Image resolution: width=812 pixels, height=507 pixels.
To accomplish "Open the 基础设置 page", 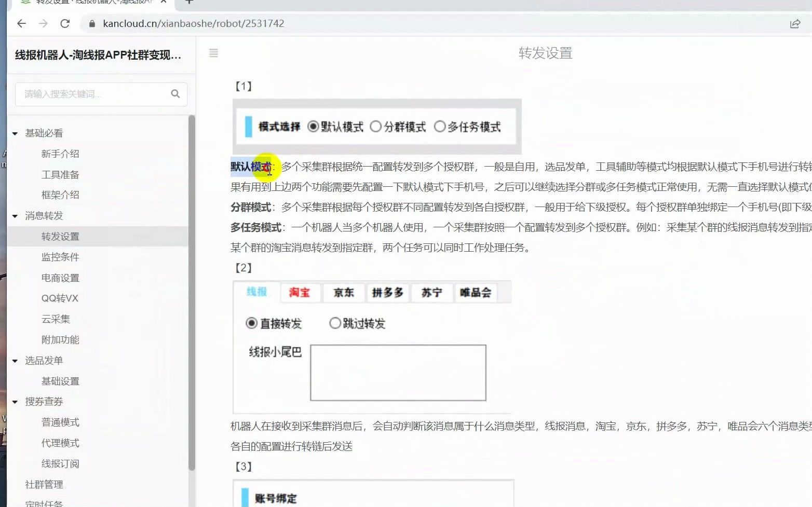I will pyautogui.click(x=60, y=381).
